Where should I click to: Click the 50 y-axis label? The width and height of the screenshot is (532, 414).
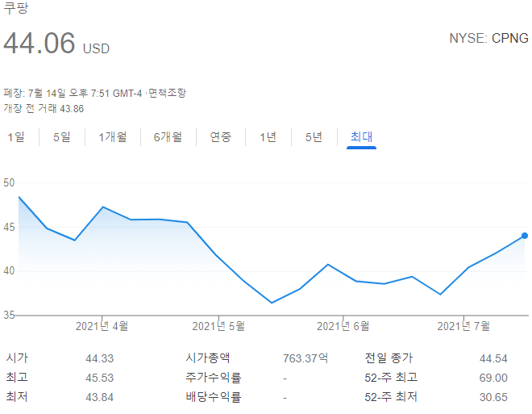[9, 182]
